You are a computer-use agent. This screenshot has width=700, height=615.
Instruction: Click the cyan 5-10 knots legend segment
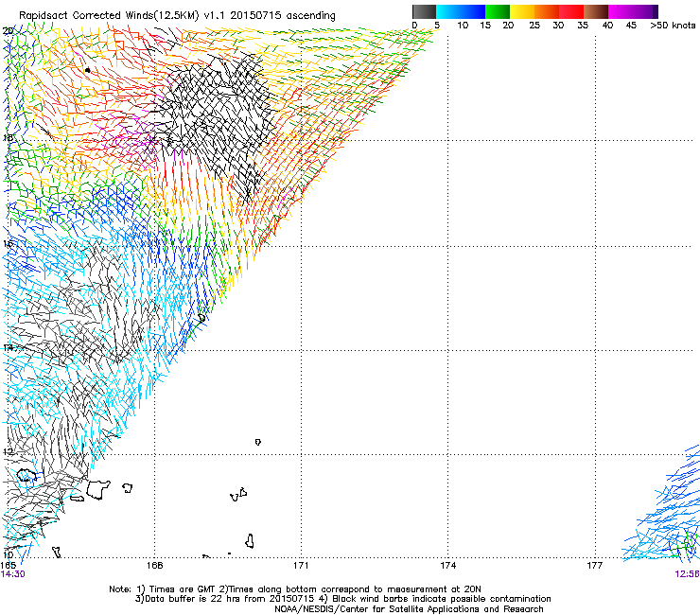[x=447, y=11]
